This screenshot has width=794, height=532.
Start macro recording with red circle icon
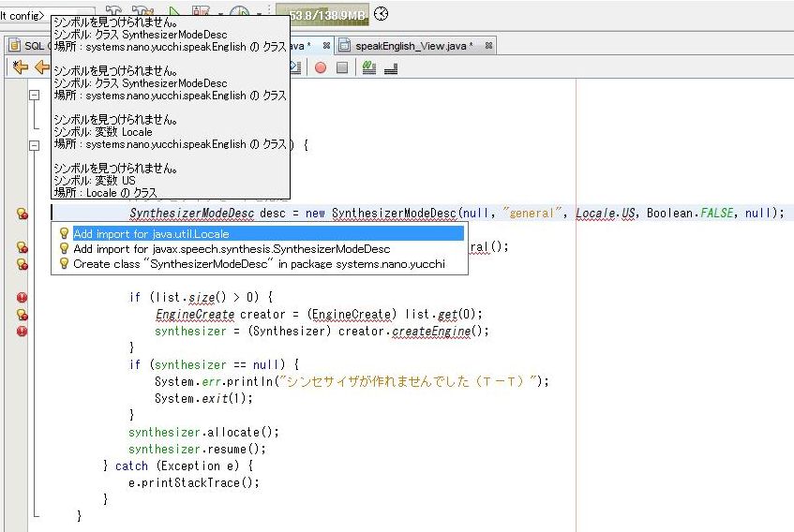tap(321, 67)
